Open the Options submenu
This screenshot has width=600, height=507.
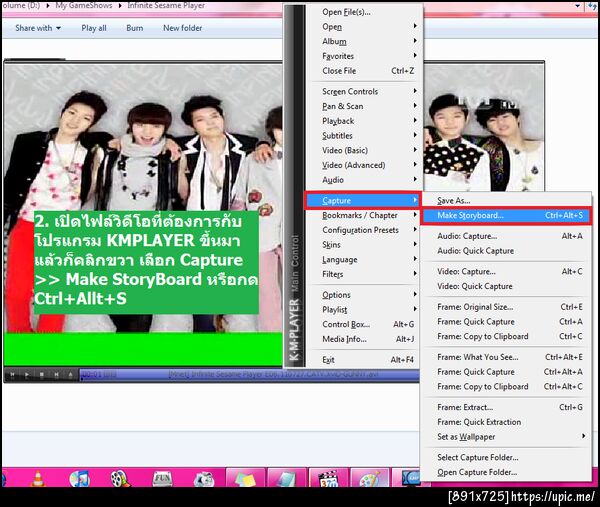point(364,295)
